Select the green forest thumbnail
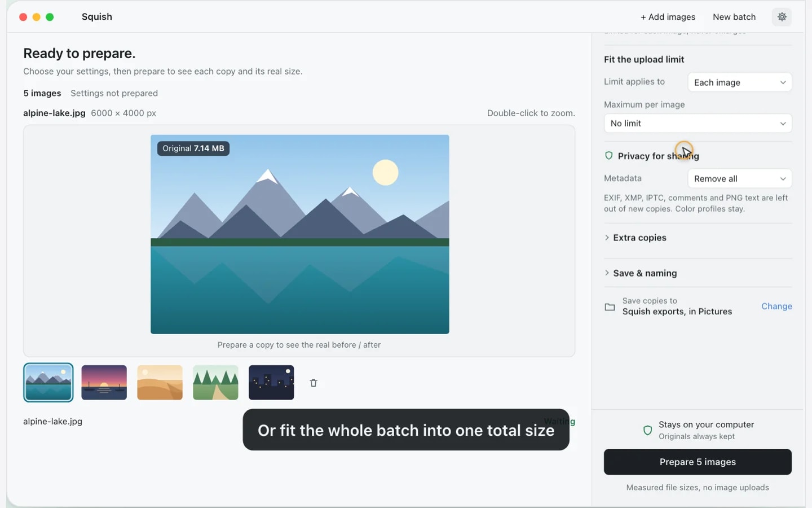The height and width of the screenshot is (508, 812). point(215,382)
